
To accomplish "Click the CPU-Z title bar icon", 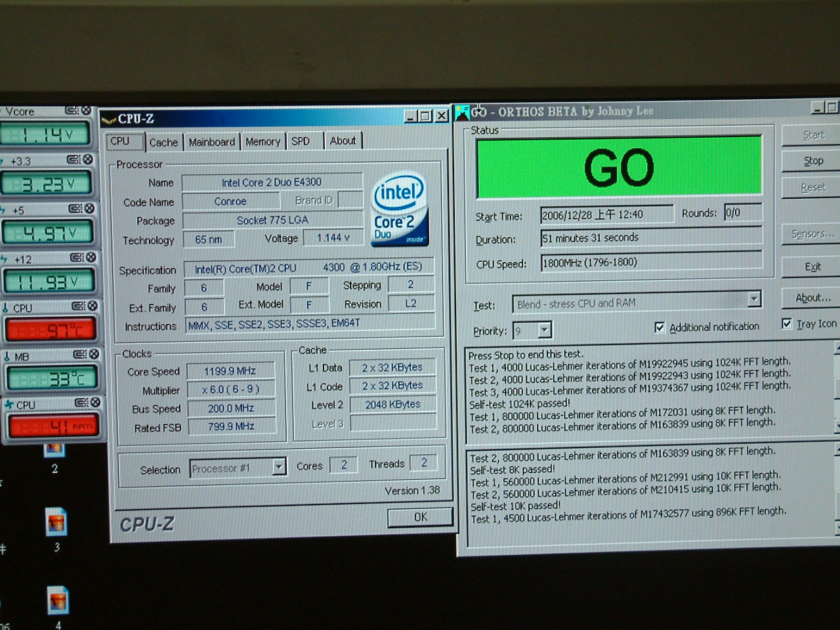I will (108, 120).
